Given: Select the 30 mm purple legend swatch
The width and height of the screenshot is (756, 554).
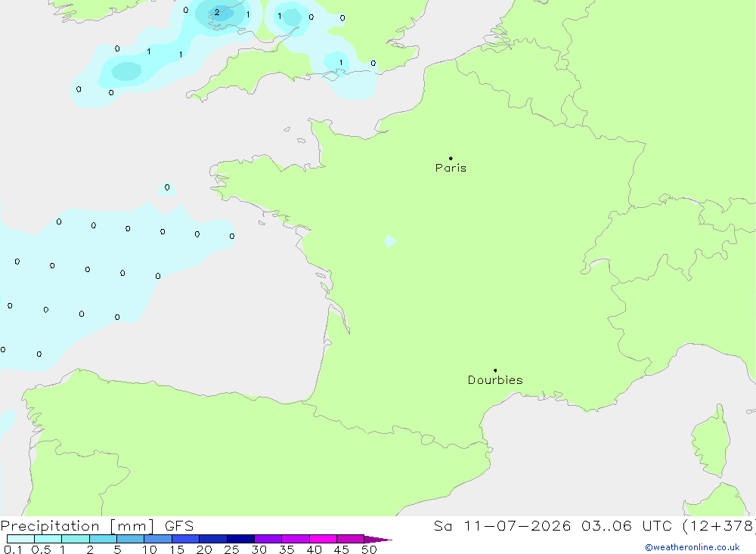Looking at the screenshot, I should (268, 539).
